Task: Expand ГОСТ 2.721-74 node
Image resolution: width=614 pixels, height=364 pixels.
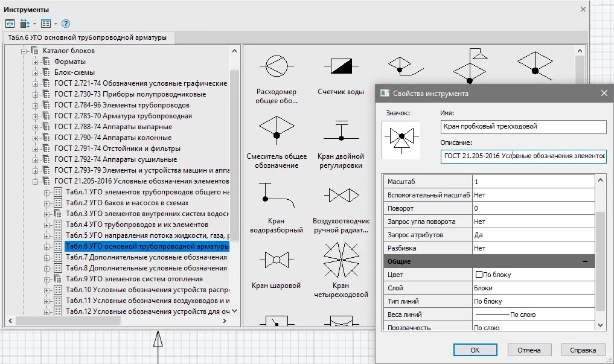Action: (x=35, y=84)
